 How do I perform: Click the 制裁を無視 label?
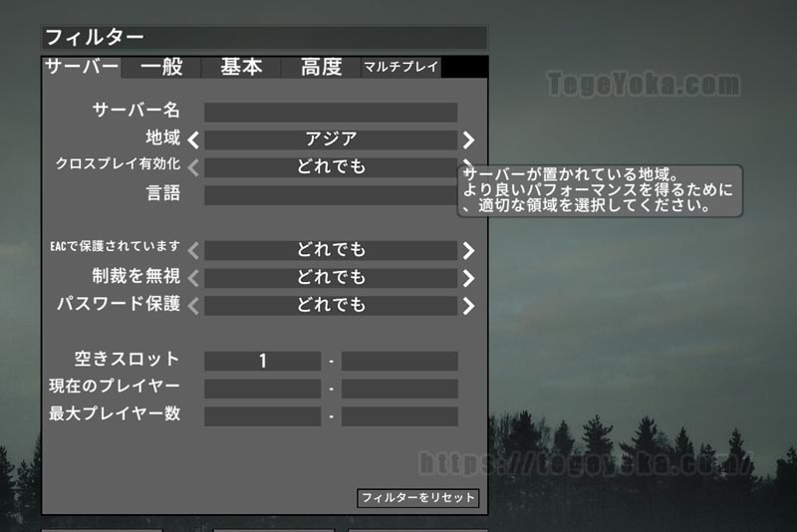tap(135, 276)
